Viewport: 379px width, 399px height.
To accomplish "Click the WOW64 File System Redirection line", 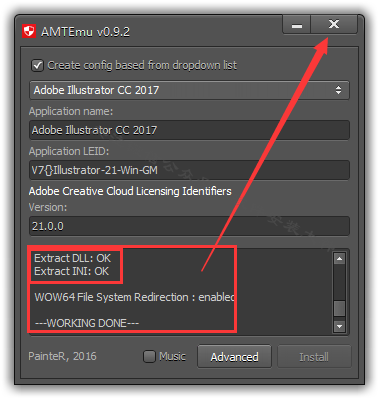I will [135, 297].
